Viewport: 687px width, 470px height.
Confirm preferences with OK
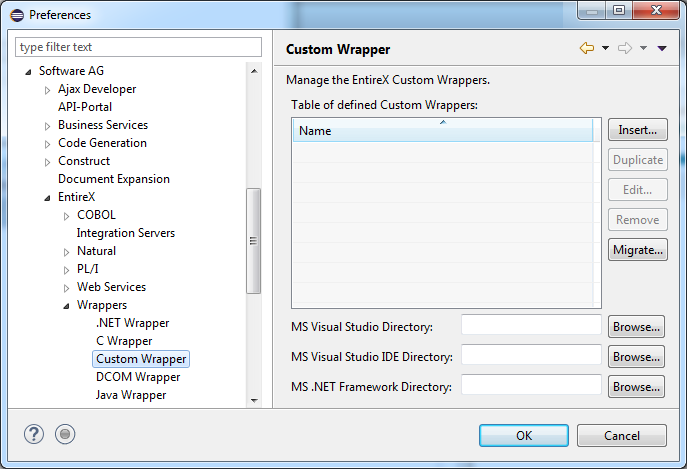(524, 435)
